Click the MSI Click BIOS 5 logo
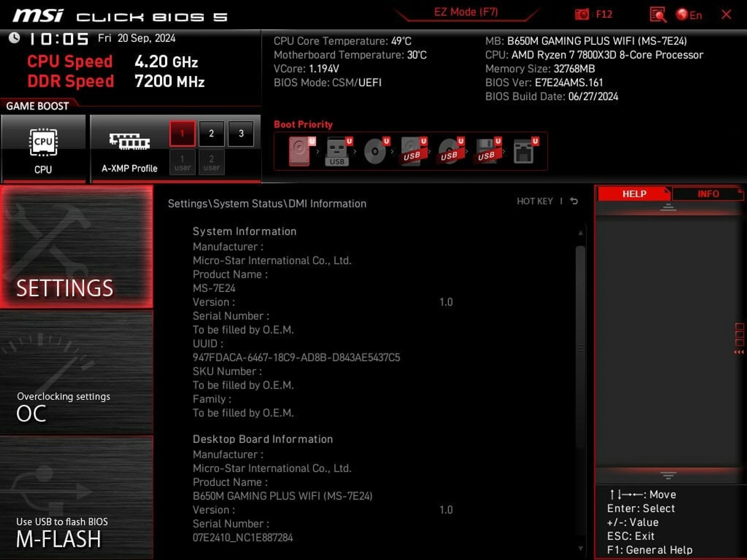Image resolution: width=747 pixels, height=560 pixels. (120, 16)
